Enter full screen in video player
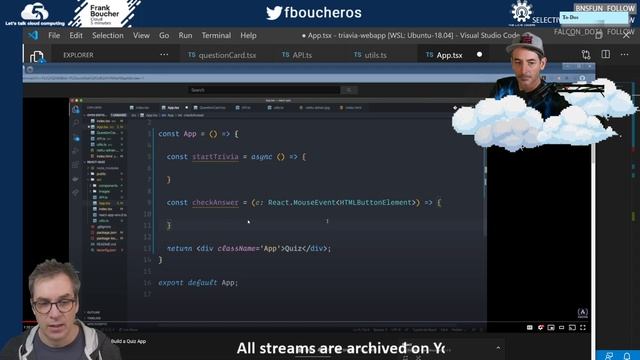 pos(583,327)
